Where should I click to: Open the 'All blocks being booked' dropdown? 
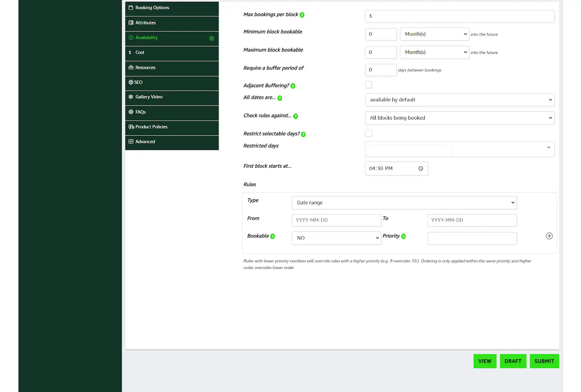click(x=460, y=118)
